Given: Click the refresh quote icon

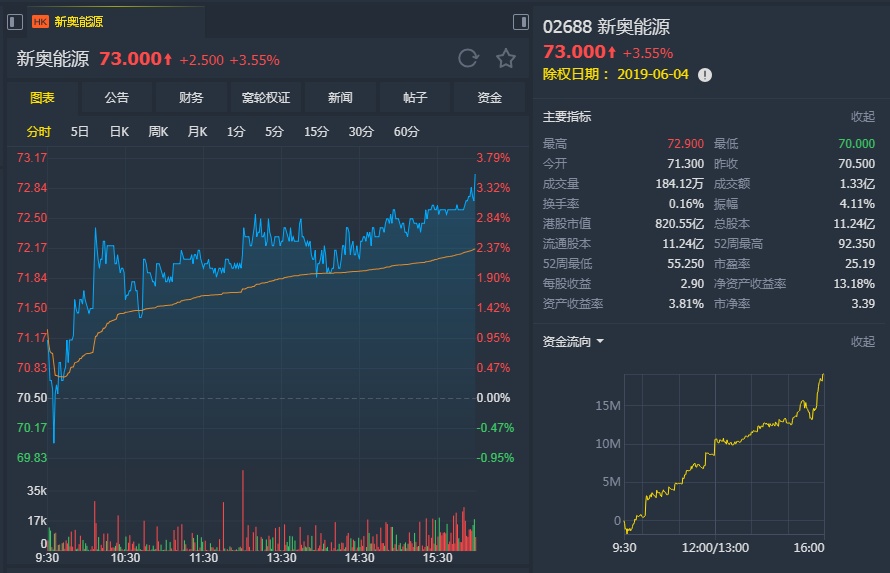Looking at the screenshot, I should click(x=468, y=58).
